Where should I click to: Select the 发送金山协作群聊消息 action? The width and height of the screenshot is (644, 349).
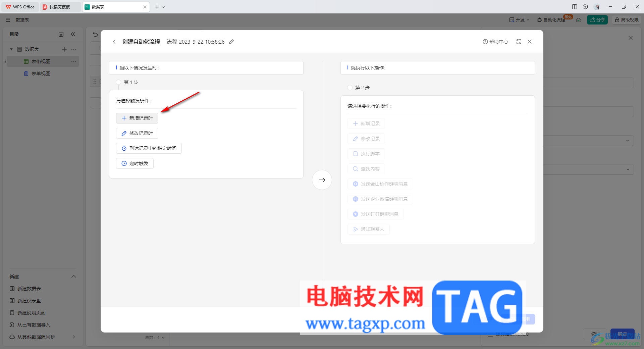(x=380, y=184)
